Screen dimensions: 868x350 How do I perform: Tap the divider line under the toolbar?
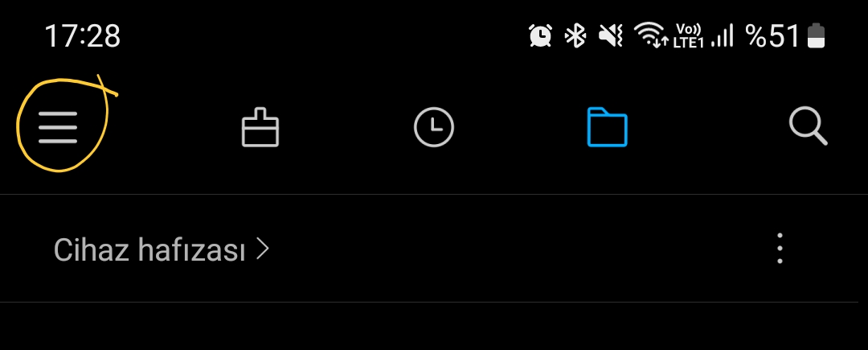[x=434, y=195]
